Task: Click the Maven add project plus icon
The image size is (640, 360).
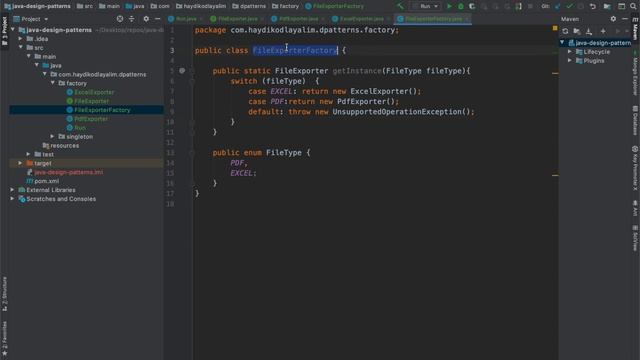Action: click(x=603, y=31)
